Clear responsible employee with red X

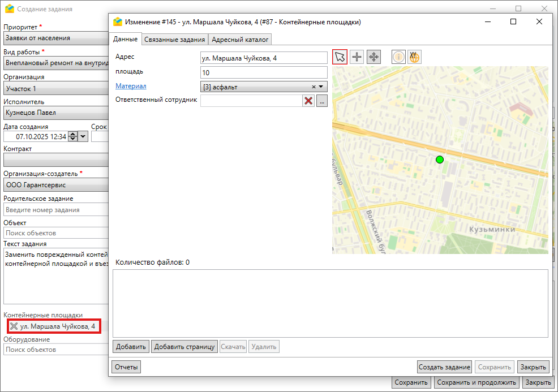coord(308,101)
